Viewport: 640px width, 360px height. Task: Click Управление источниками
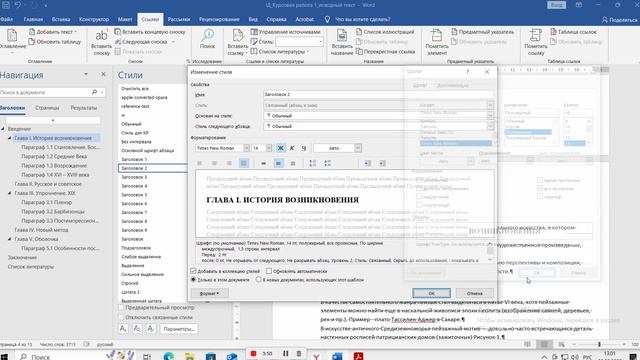click(x=285, y=32)
